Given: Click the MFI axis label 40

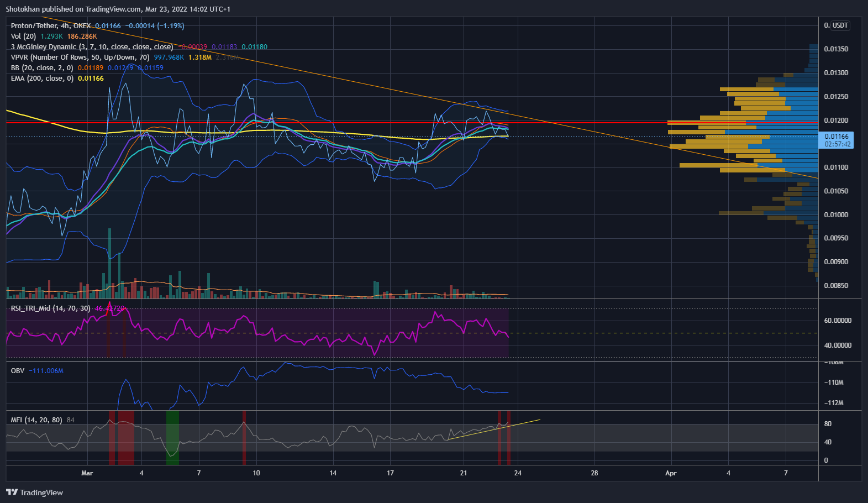Looking at the screenshot, I should 828,442.
